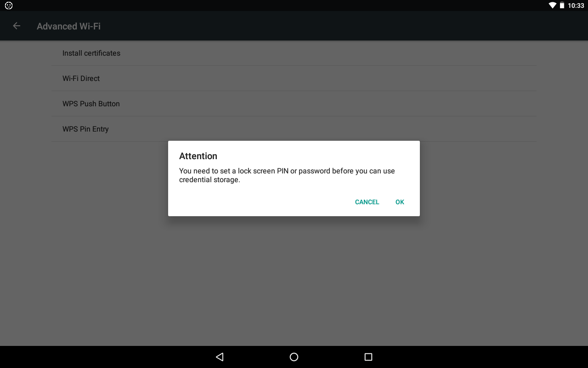Open Recents with the square navigation button

coord(368,357)
